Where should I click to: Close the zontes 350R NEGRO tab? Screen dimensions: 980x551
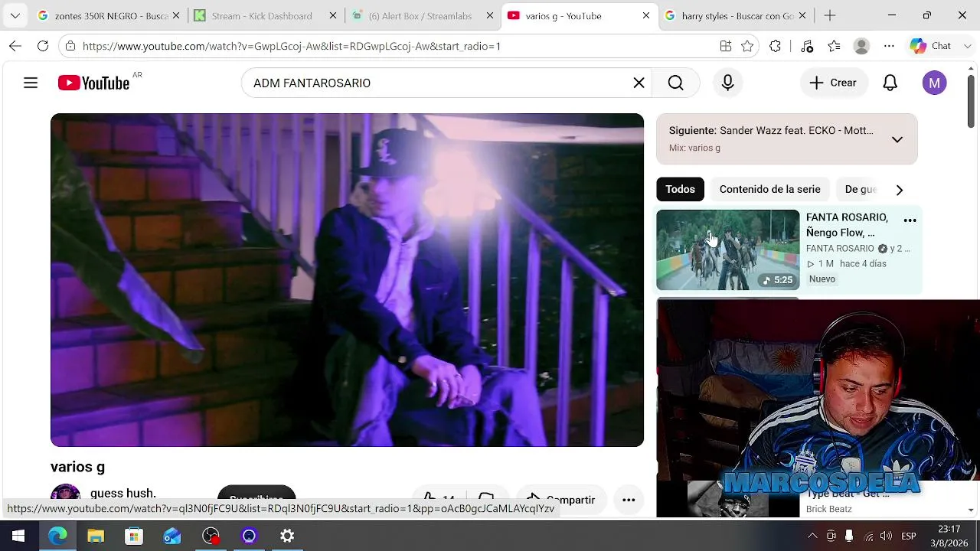[x=176, y=15]
